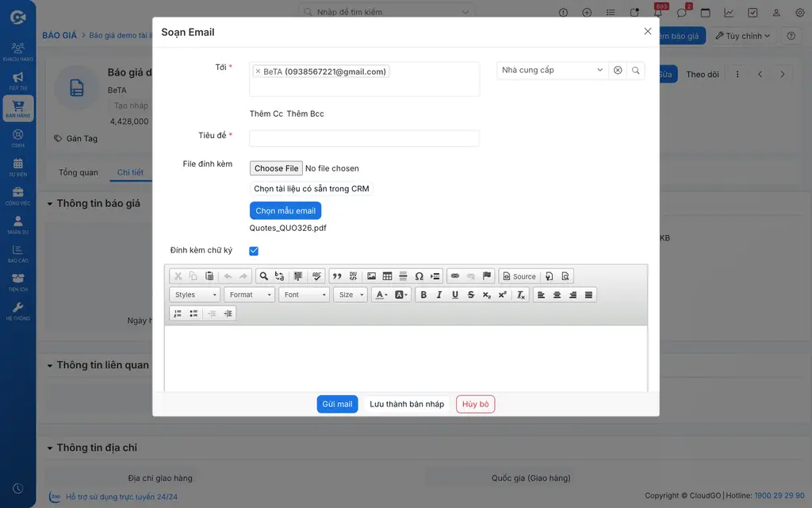Viewport: 812px width, 508px height.
Task: Remove the BeTA recipient with the x
Action: tap(258, 71)
